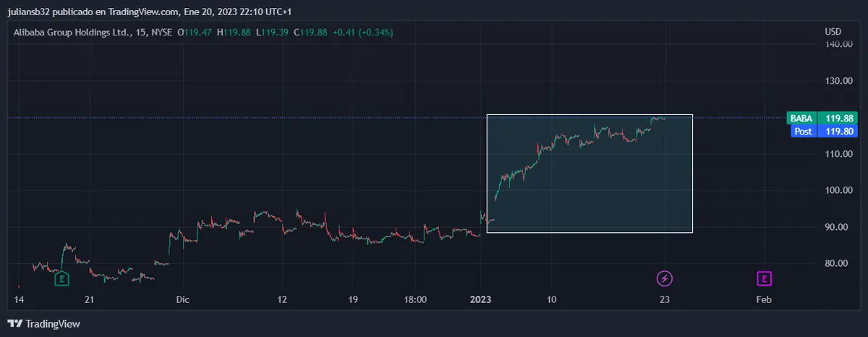The height and width of the screenshot is (337, 868).
Task: Click the 110.00 price axis label
Action: coord(838,154)
